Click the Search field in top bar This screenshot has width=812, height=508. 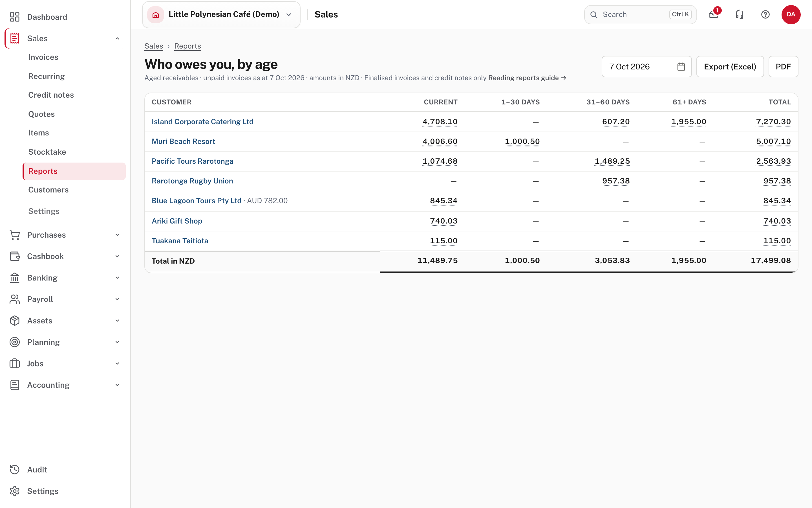pyautogui.click(x=640, y=14)
